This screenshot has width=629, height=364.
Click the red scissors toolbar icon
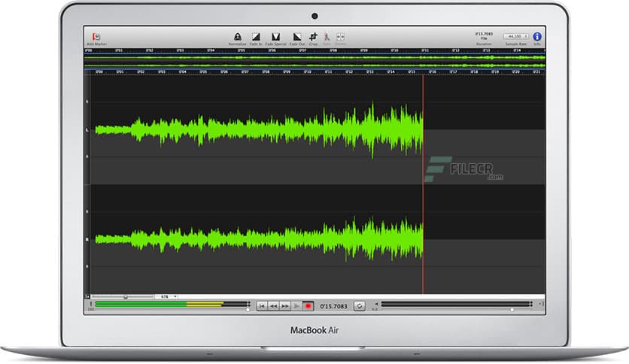327,37
